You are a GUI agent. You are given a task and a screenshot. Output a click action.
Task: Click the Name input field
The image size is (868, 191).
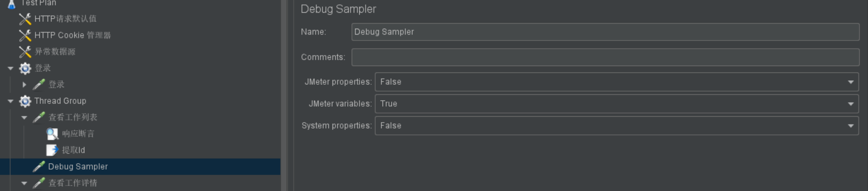(605, 32)
